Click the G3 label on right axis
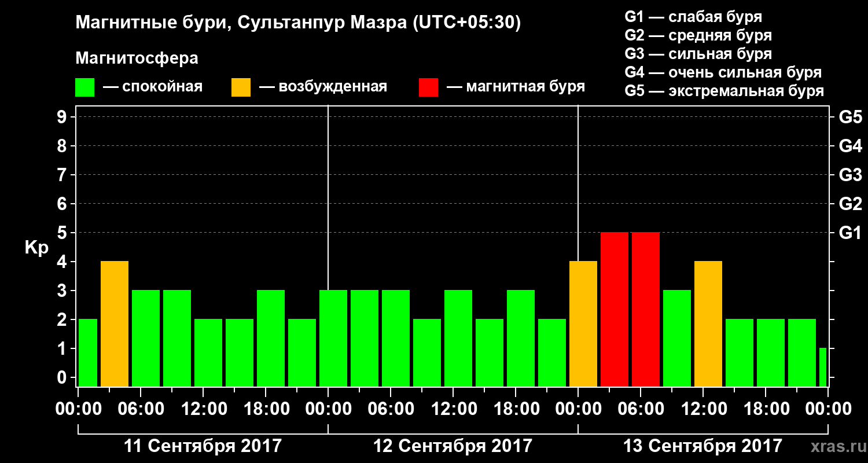This screenshot has height=463, width=868. point(850,175)
